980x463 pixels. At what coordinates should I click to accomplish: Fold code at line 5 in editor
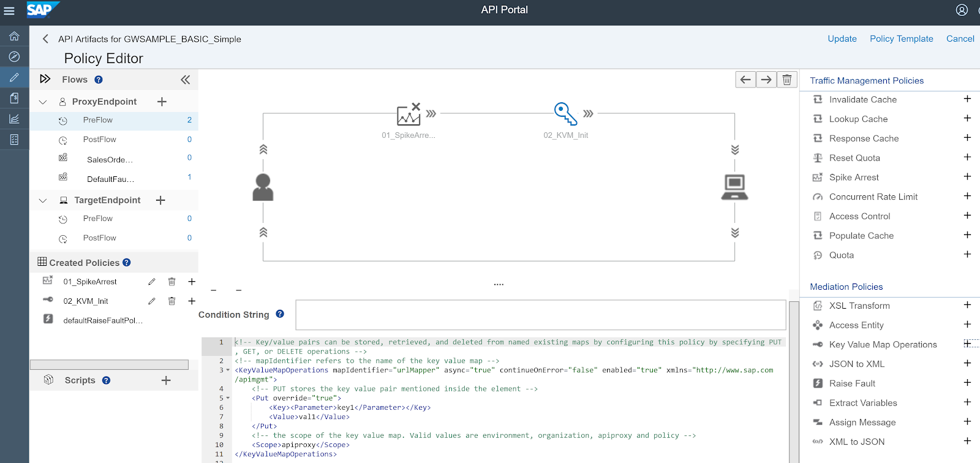(228, 398)
